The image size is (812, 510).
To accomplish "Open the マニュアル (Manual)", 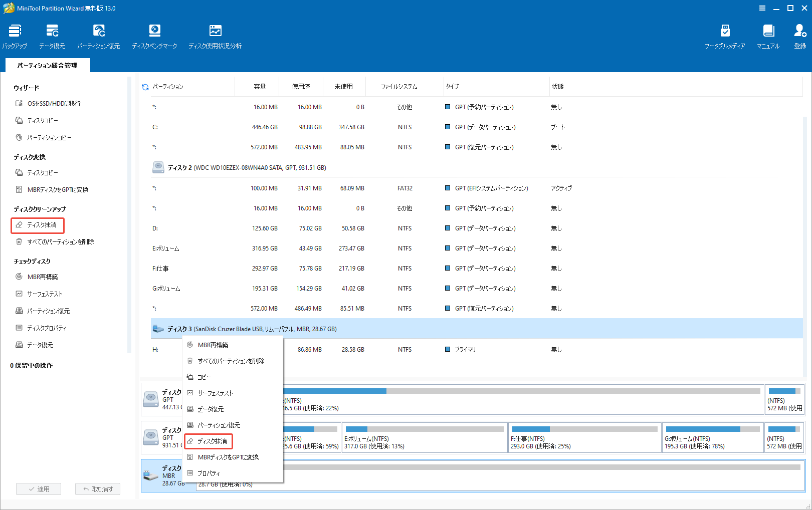I will [768, 35].
